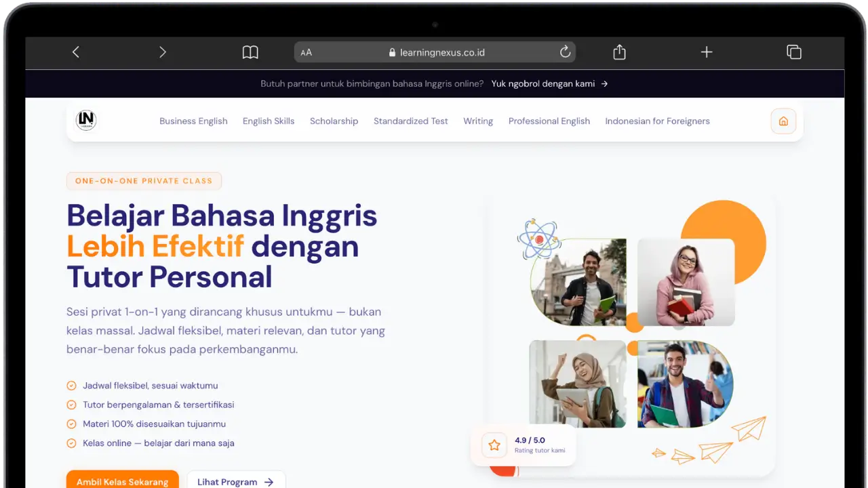Open the AA reader text options

click(x=307, y=52)
